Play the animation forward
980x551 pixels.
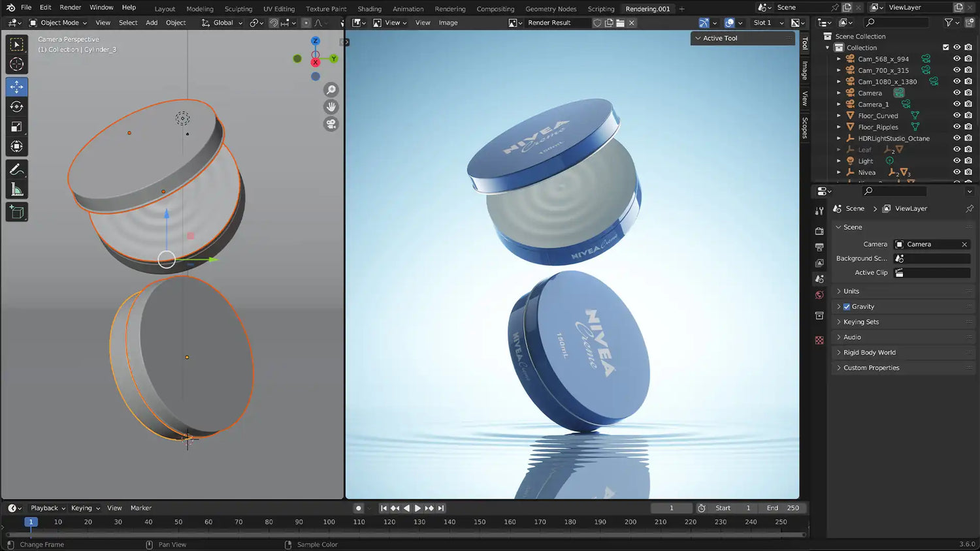click(417, 508)
